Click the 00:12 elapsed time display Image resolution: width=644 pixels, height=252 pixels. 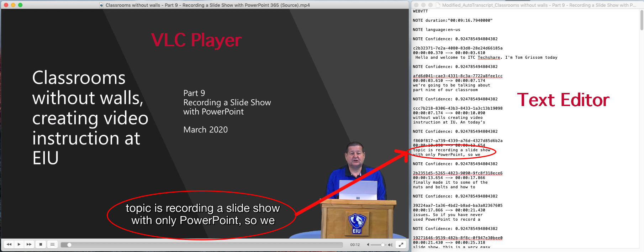(x=355, y=245)
